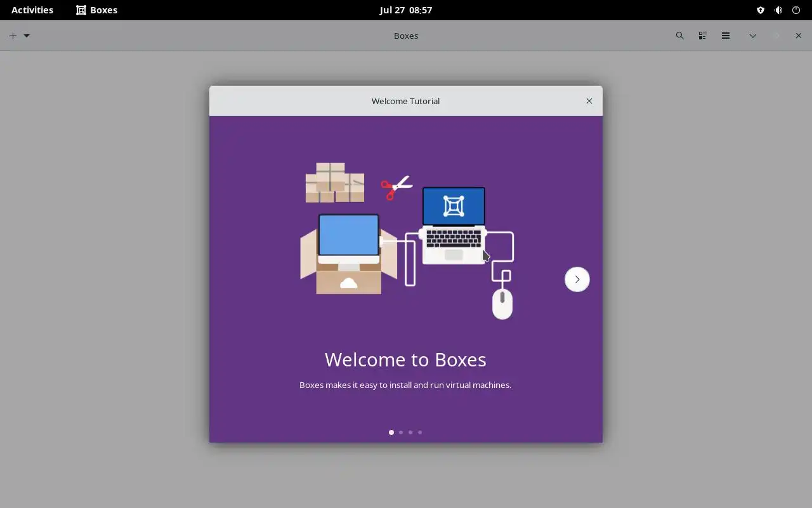
Task: Open the Activities overview
Action: point(32,10)
